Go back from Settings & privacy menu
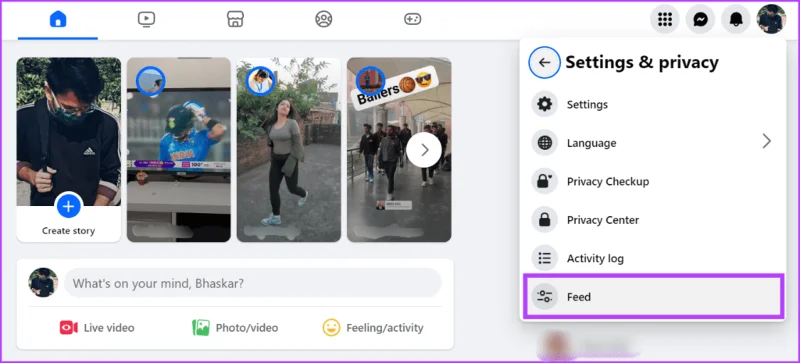Viewport: 800px width, 363px height. click(544, 62)
